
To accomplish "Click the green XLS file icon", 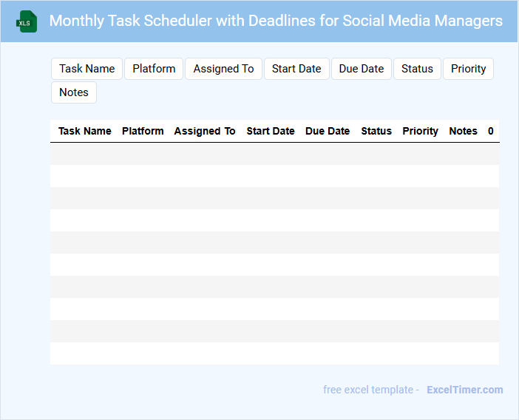I will pos(27,21).
